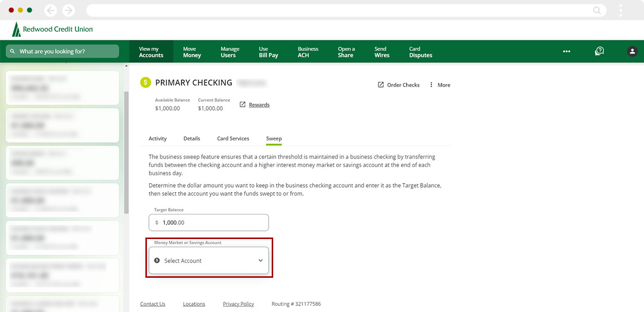Click the Routing # 321177586 text
The width and height of the screenshot is (644, 312).
296,304
